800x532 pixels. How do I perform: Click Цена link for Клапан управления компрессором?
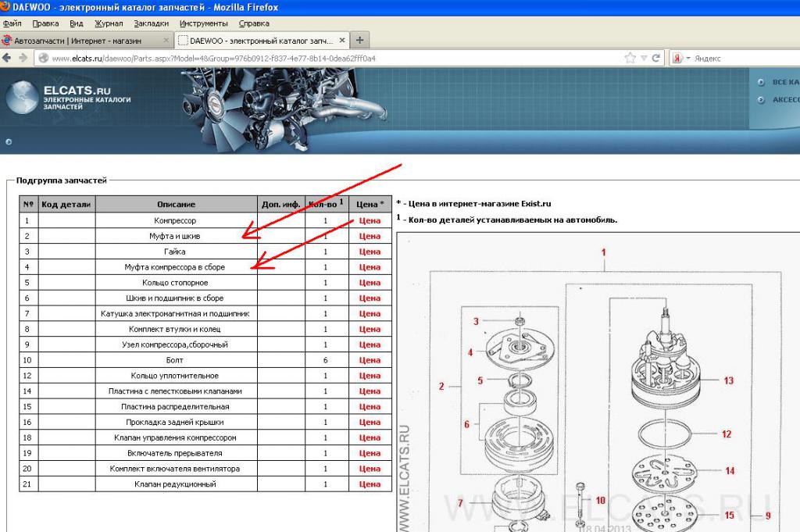click(x=370, y=437)
